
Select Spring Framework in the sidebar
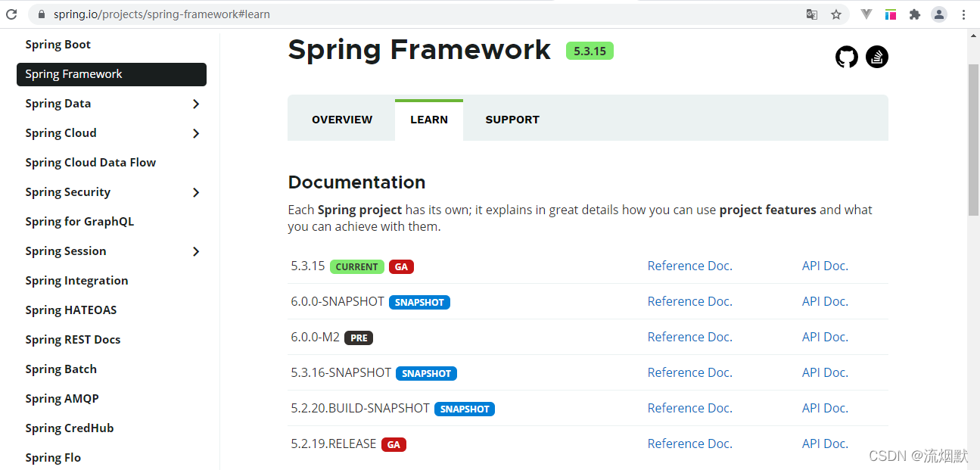[111, 74]
